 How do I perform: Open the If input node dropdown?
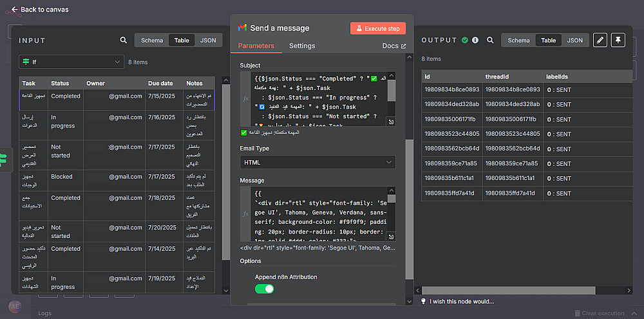[71, 62]
